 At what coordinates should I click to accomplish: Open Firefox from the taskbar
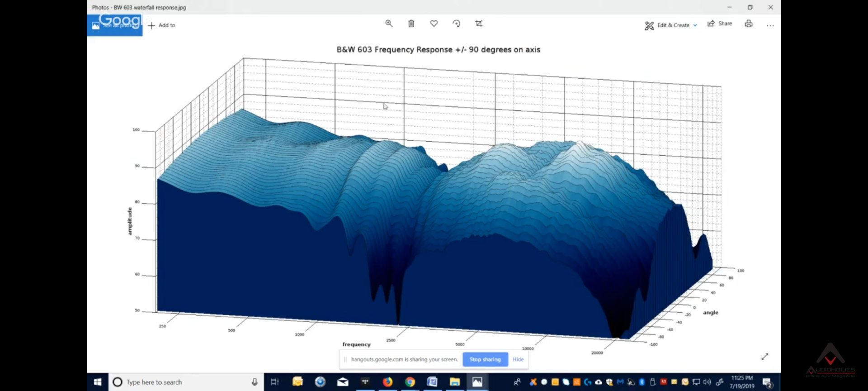[x=387, y=382]
